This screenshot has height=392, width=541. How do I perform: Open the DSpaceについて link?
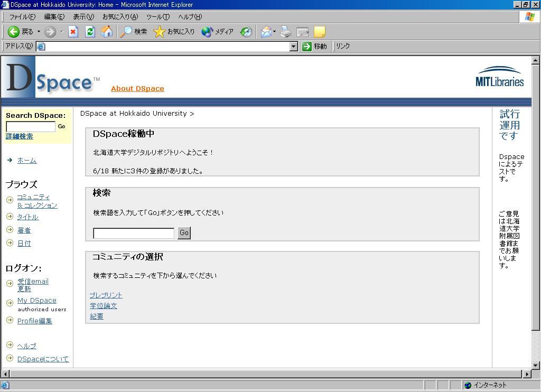(43, 359)
